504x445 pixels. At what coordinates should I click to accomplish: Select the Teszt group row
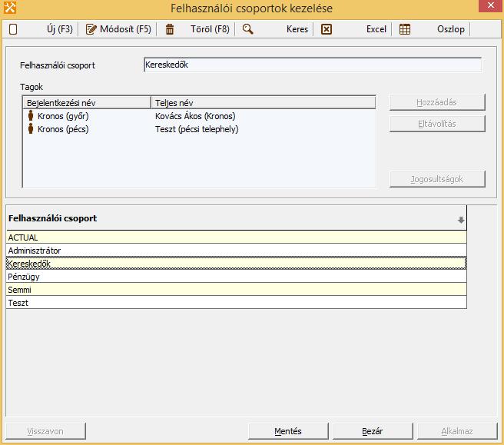tap(237, 303)
